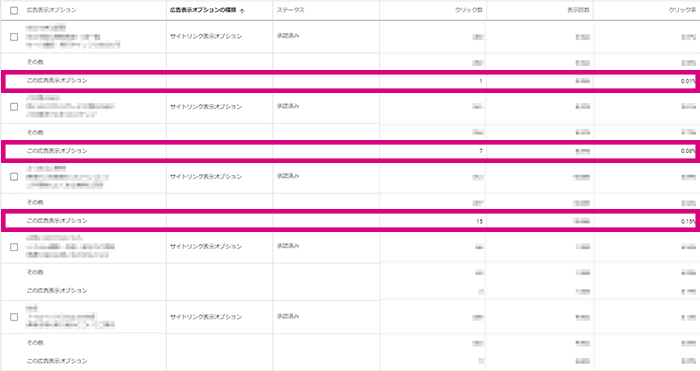Click the 承認済み status in the first row
700x371 pixels.
288,36
